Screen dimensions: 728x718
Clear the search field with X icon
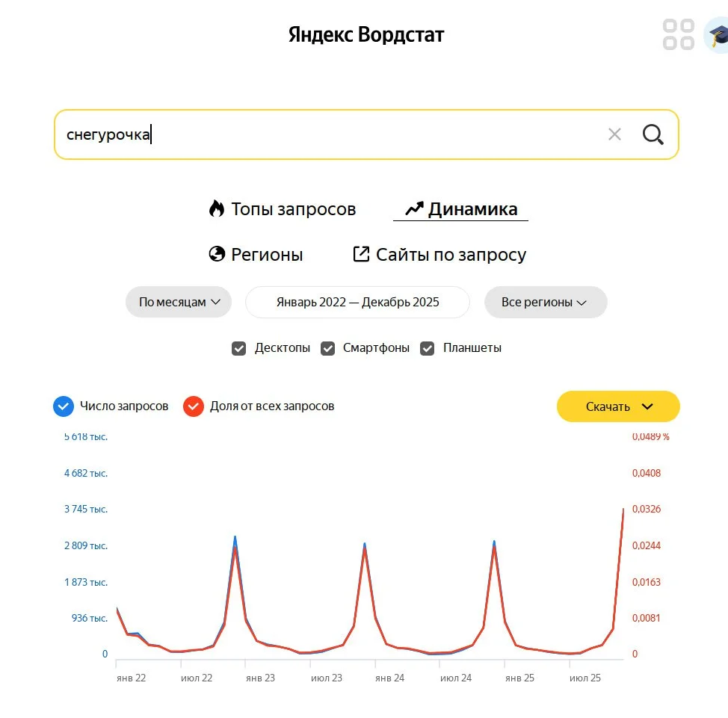pos(614,134)
